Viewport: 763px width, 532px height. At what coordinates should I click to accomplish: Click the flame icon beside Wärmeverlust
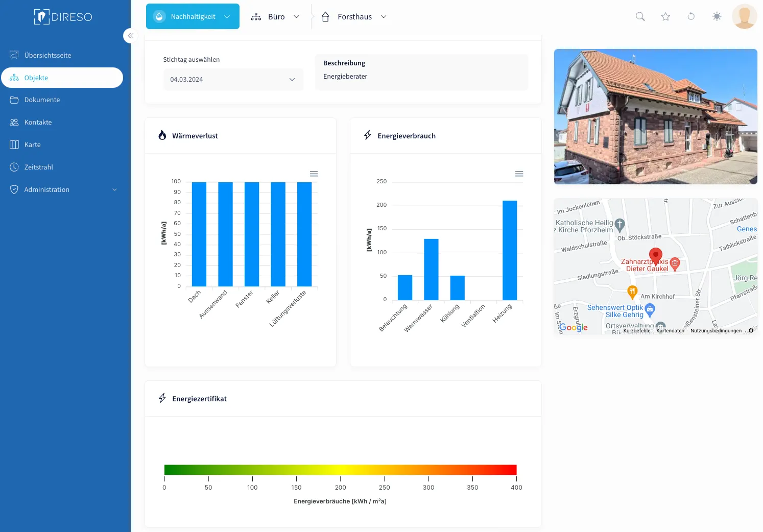point(162,135)
